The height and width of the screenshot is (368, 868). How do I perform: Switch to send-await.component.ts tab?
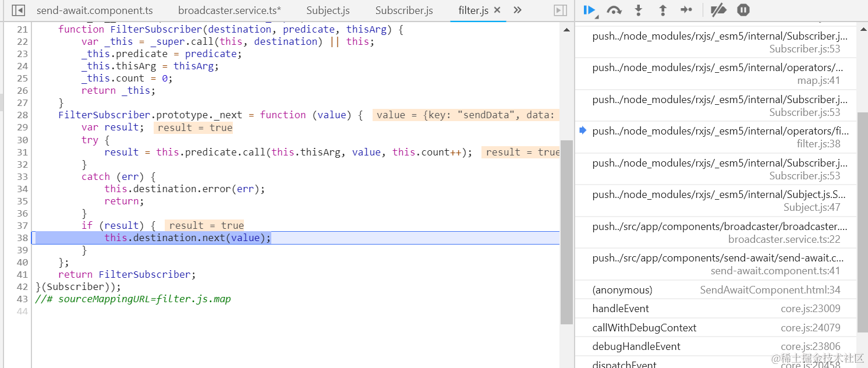pyautogui.click(x=94, y=10)
